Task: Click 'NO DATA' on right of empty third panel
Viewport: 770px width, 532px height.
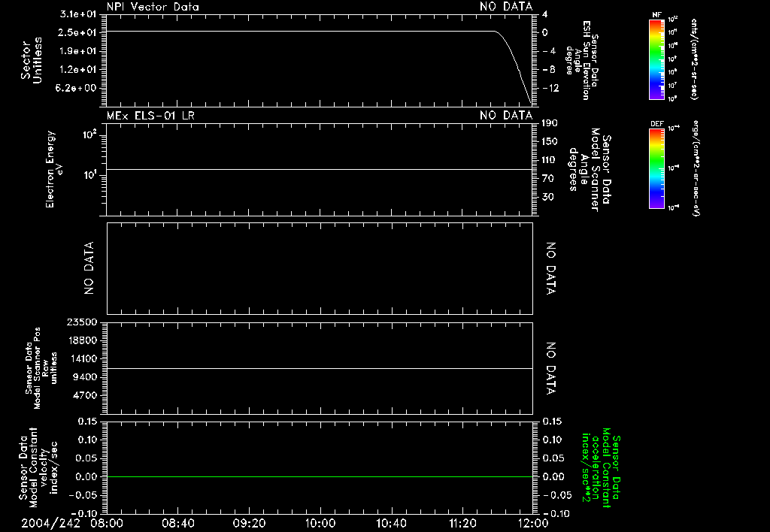Action: click(x=551, y=268)
